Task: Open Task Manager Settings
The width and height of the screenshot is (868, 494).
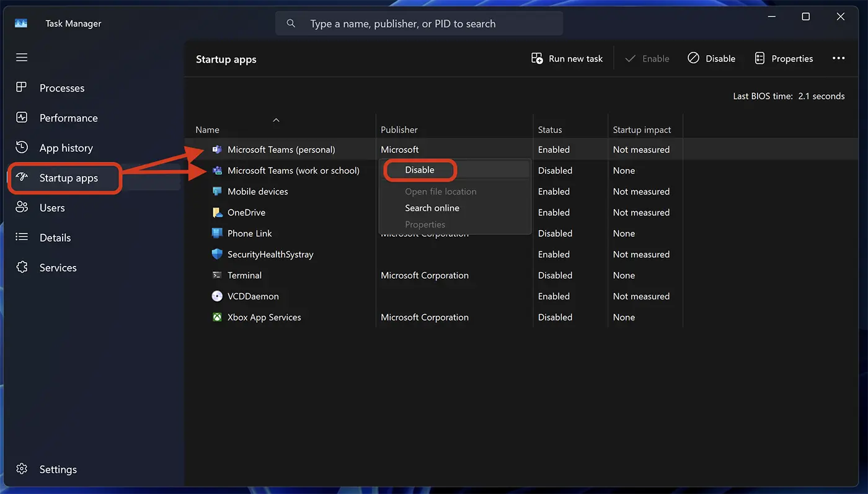Action: 58,469
